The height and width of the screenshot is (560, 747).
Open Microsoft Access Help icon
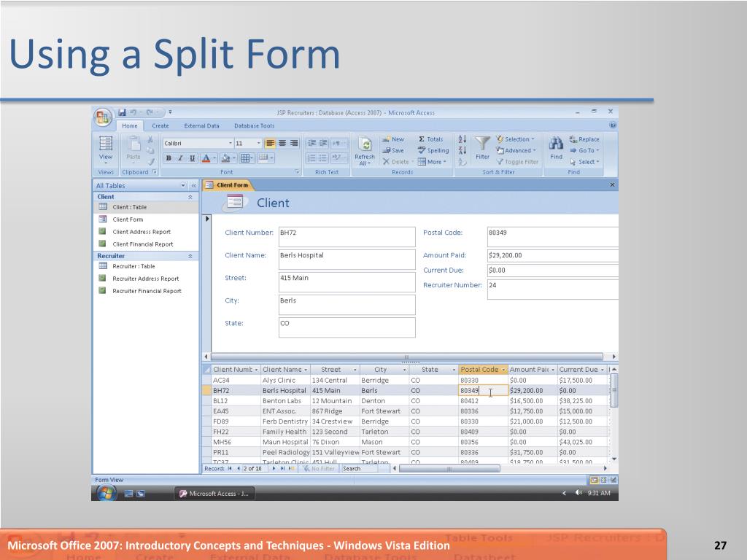pyautogui.click(x=613, y=125)
